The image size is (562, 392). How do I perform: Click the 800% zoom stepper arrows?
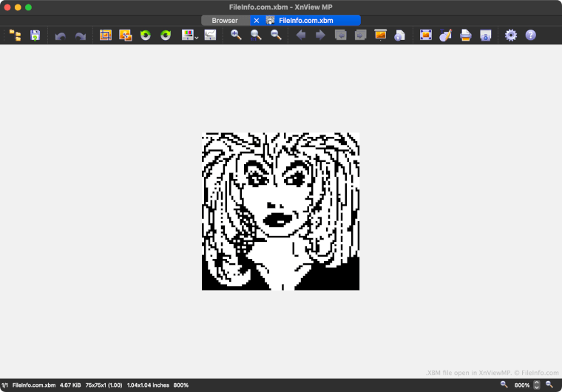(537, 385)
